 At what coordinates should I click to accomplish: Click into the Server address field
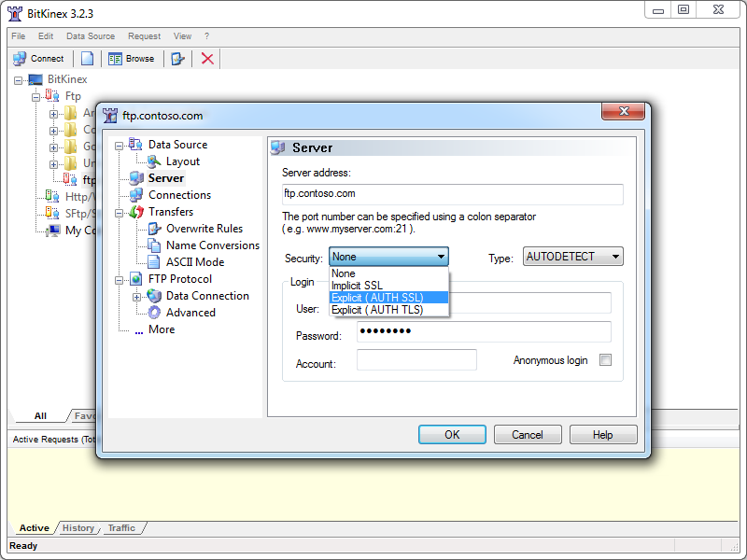tap(452, 194)
